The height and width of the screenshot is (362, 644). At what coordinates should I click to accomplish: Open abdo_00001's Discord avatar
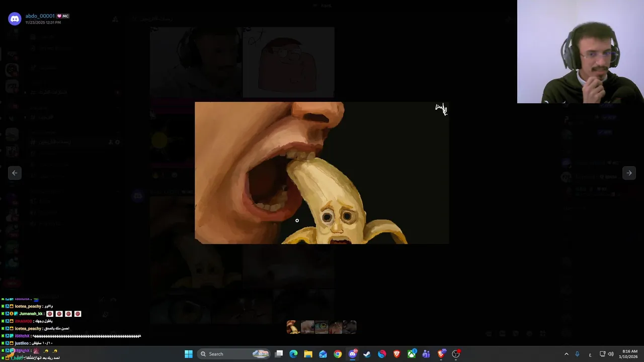15,19
